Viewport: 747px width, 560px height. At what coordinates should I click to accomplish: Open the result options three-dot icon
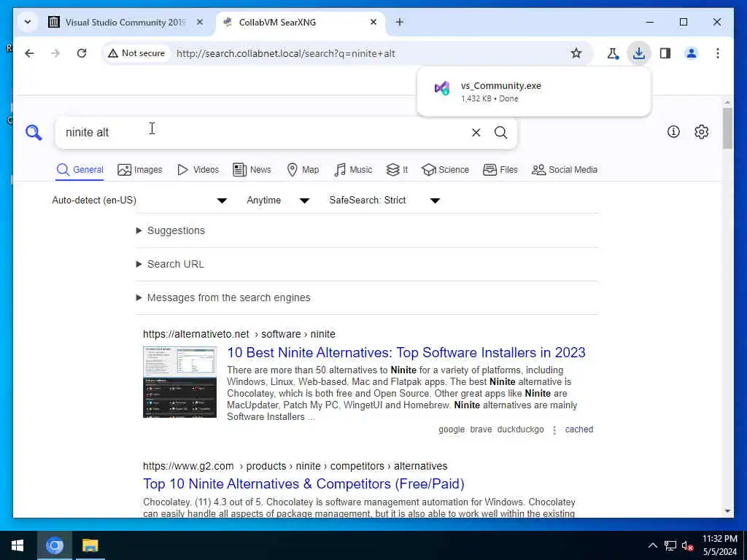pos(554,430)
